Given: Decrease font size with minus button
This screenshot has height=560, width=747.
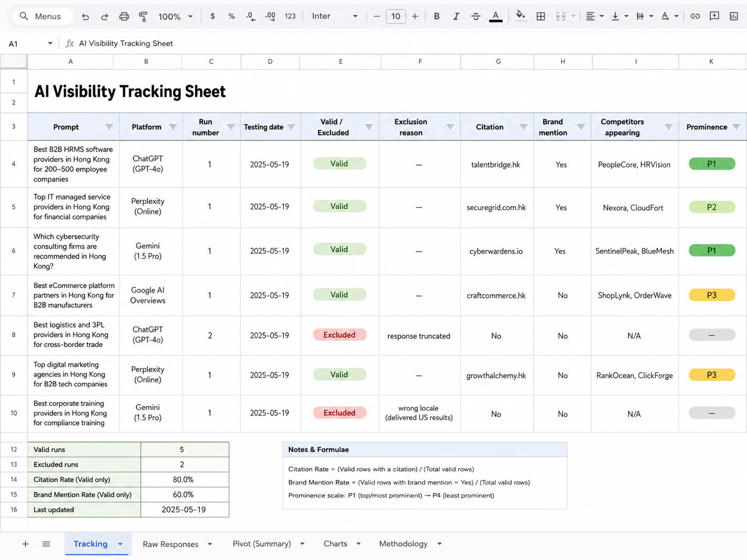Looking at the screenshot, I should point(377,17).
